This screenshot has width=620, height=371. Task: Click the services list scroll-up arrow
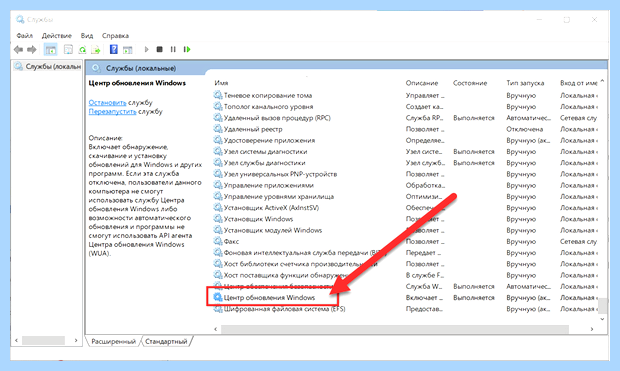click(x=602, y=81)
